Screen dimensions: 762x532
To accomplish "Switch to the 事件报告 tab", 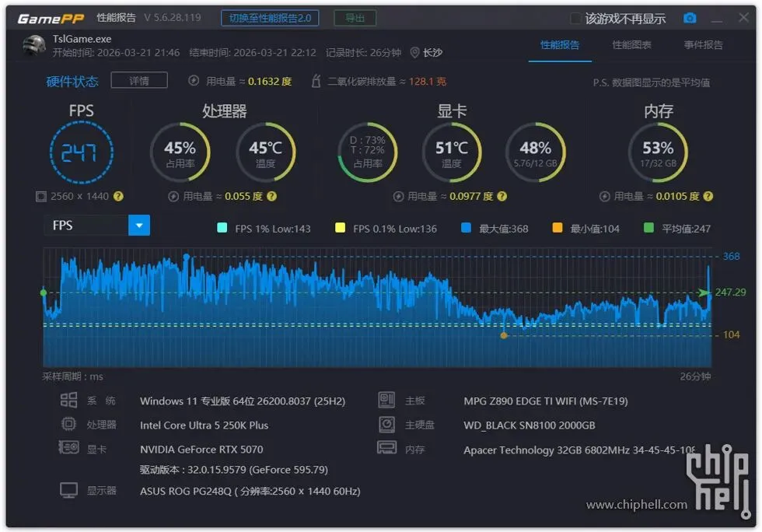I will click(x=703, y=45).
